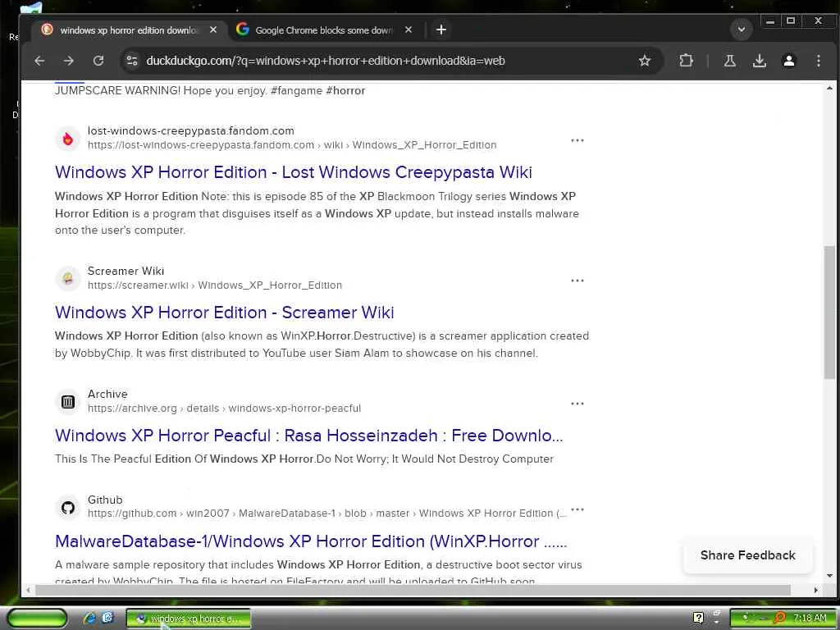840x630 pixels.
Task: Click lost-windows-creepypasta.fandom.com site name
Action: pyautogui.click(x=190, y=130)
